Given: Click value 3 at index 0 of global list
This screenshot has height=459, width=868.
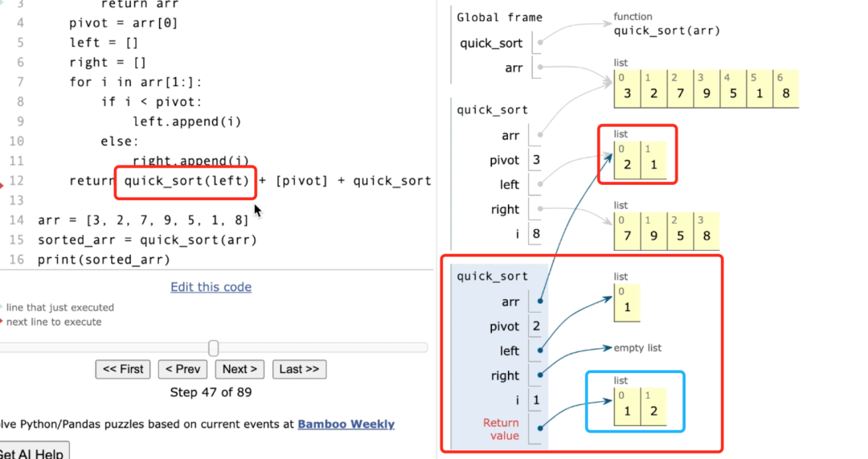Looking at the screenshot, I should tap(627, 93).
